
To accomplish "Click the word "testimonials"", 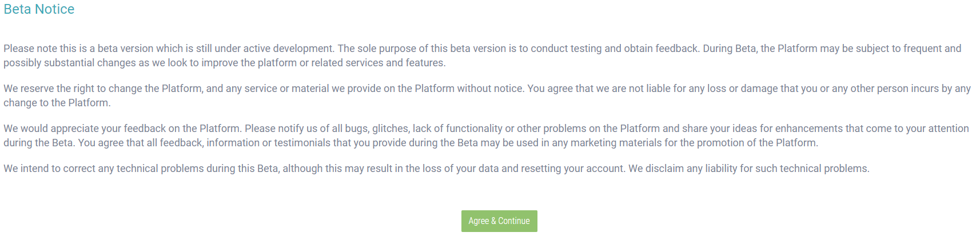I will tap(302, 143).
